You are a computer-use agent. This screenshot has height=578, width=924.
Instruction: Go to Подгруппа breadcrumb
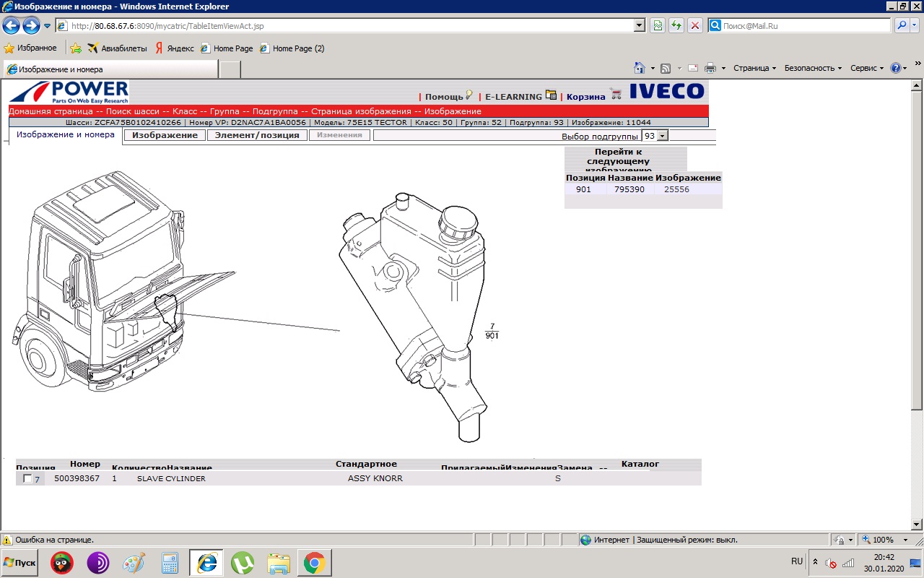(x=276, y=111)
